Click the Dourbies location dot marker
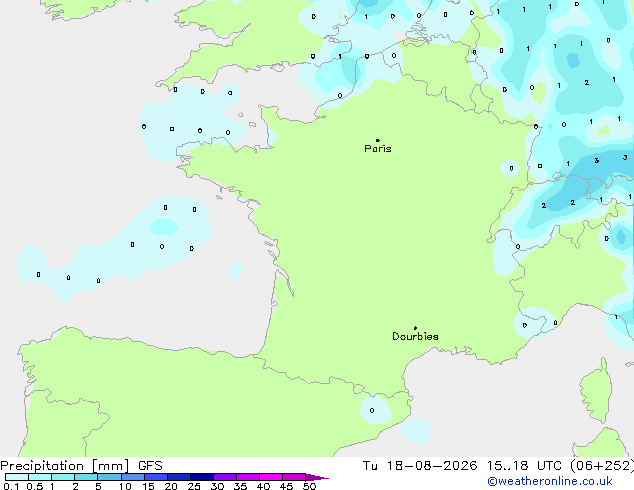This screenshot has width=634, height=490. click(x=415, y=328)
